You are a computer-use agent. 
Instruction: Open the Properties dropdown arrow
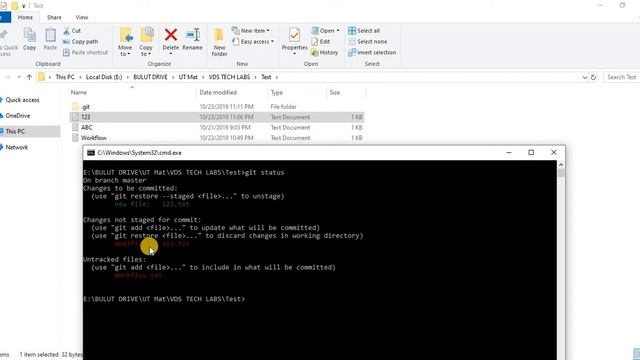(x=294, y=54)
